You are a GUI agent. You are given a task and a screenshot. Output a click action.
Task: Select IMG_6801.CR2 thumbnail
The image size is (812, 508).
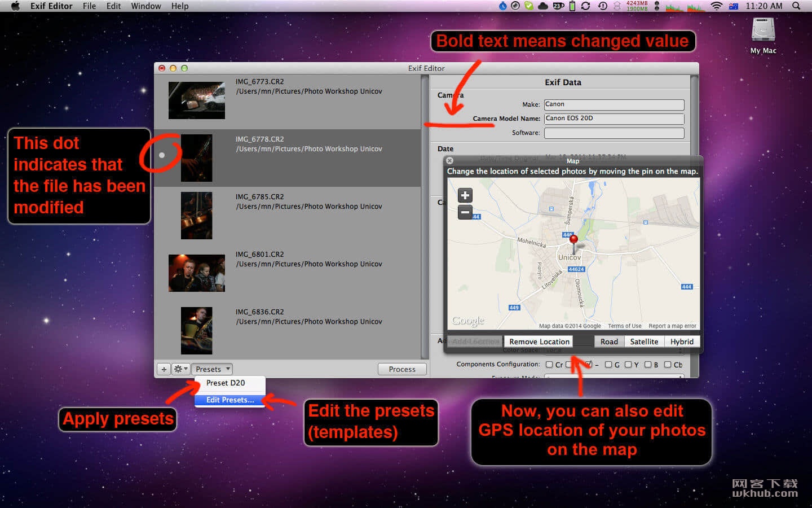click(x=197, y=273)
